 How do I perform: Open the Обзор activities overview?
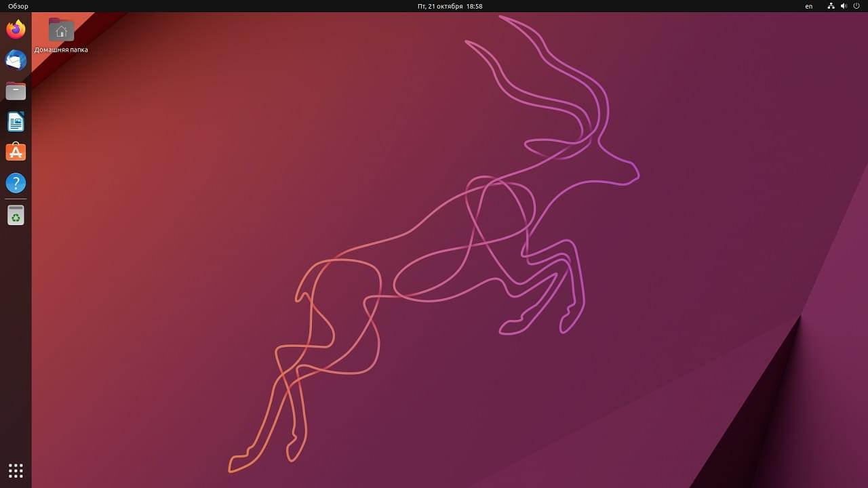[x=18, y=6]
